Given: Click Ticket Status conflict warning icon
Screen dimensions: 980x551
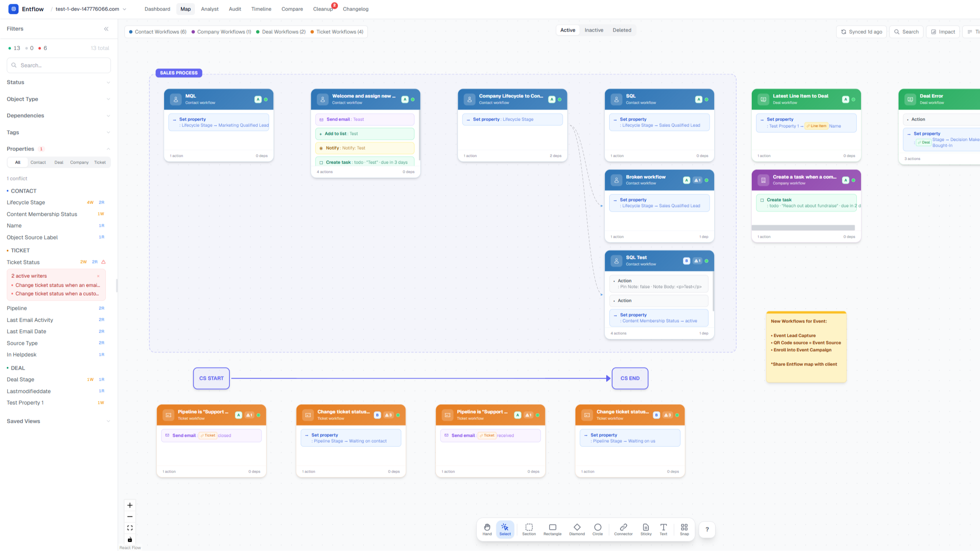Looking at the screenshot, I should [103, 262].
